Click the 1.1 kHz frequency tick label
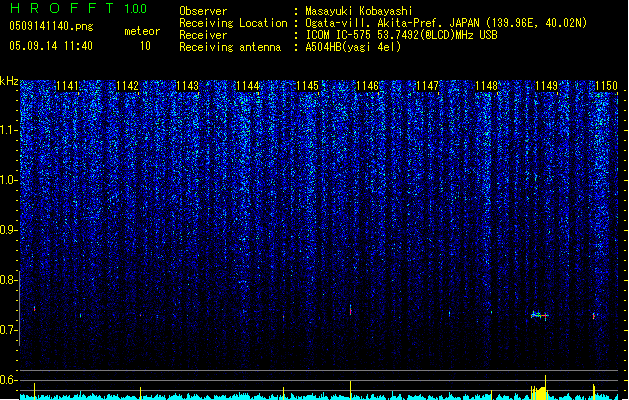Viewport: 629px width, 400px height. [9, 130]
